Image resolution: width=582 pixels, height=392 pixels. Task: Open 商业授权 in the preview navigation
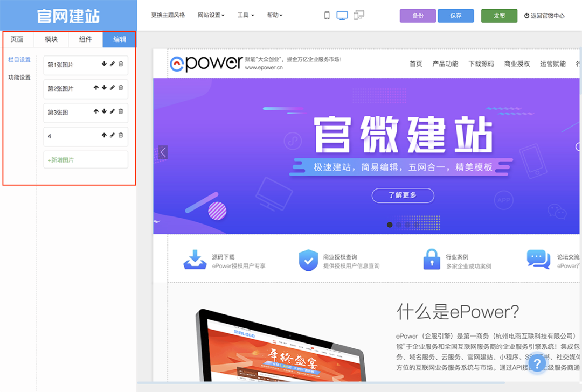(x=517, y=64)
